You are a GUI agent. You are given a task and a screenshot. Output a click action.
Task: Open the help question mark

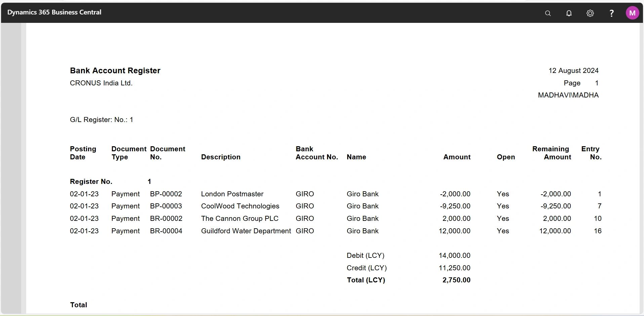point(611,13)
